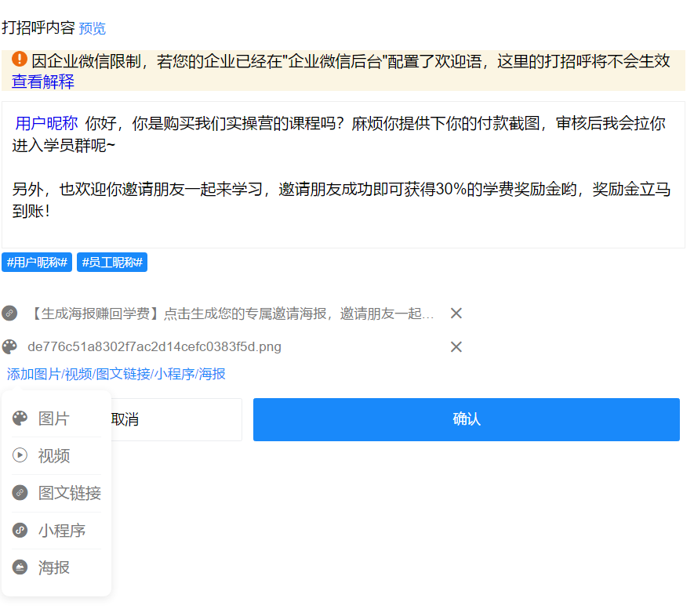The width and height of the screenshot is (694, 616).
Task: Insert the #员工昵称# tag
Action: 112,263
